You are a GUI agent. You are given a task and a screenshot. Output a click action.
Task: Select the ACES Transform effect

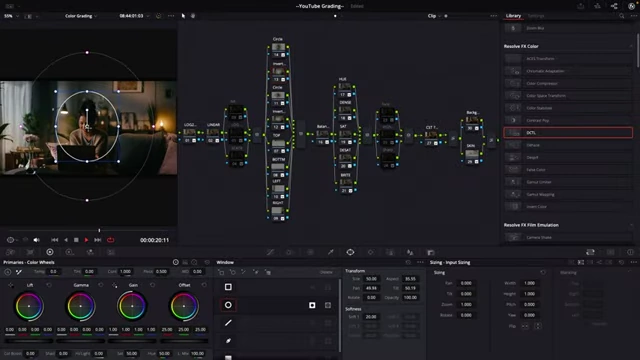568,59
